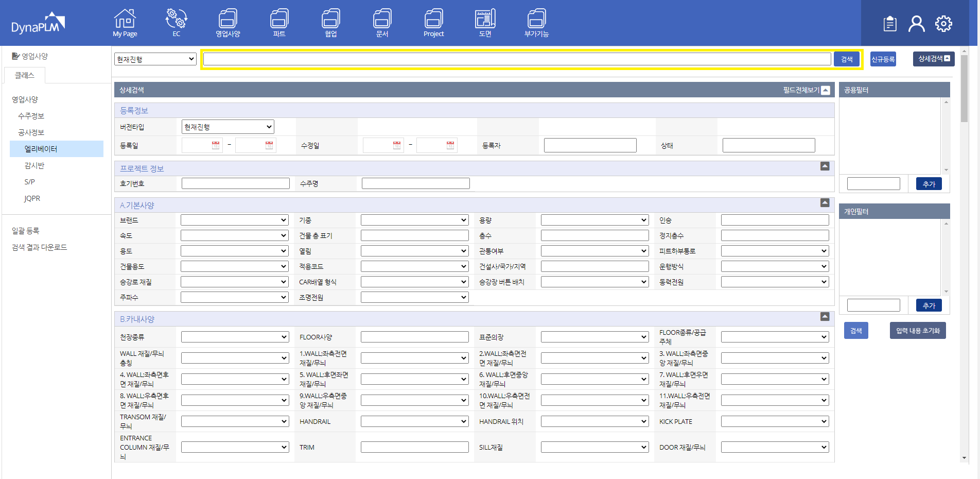Open the 현재진행 dropdown next to search bar
980x479 pixels.
click(x=155, y=59)
